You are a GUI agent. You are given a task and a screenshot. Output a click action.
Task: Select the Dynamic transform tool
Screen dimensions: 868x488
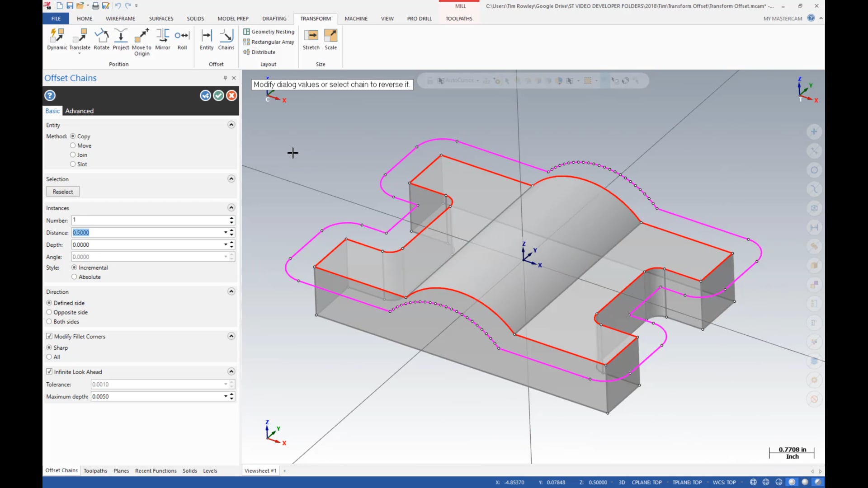point(57,39)
